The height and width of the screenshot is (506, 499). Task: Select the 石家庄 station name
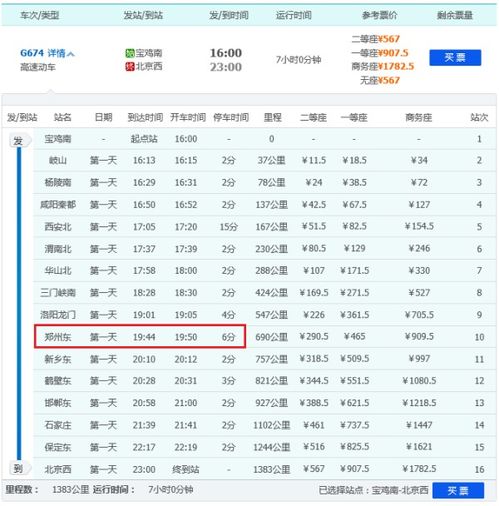point(58,425)
